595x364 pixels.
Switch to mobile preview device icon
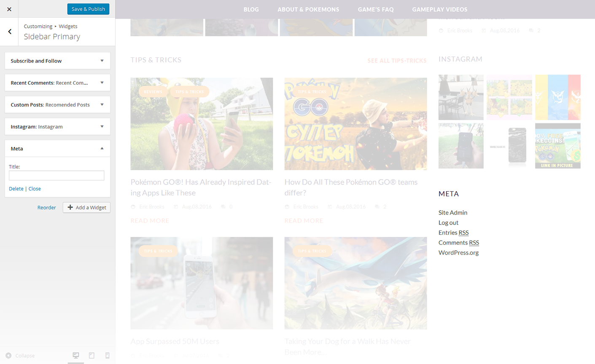pos(107,356)
